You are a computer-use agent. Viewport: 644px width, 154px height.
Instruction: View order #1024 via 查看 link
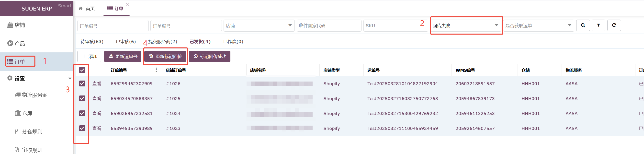click(x=97, y=113)
